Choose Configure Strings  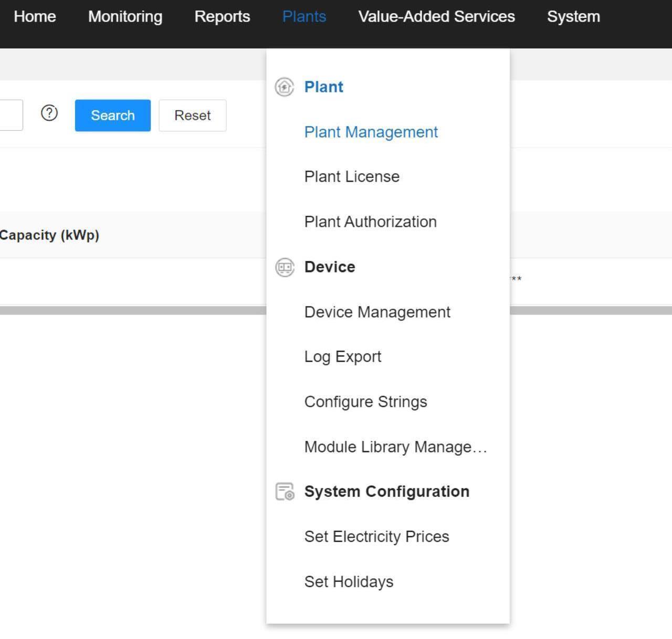pyautogui.click(x=365, y=402)
